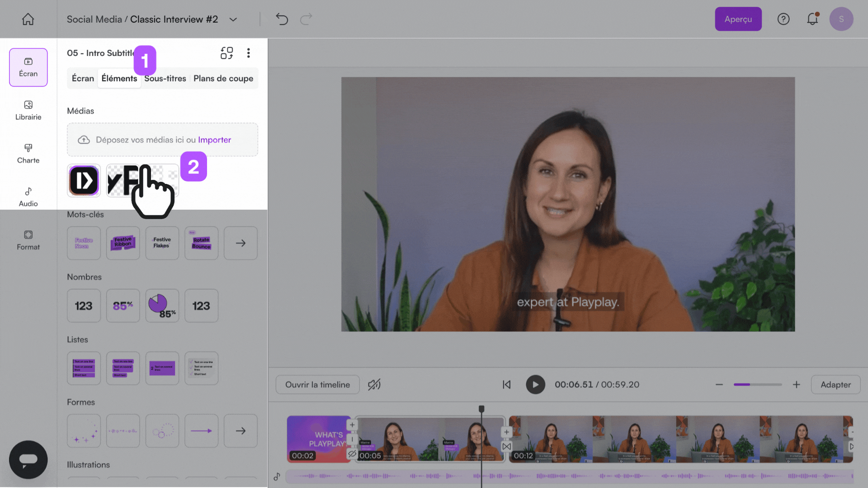
Task: Open the three-dot screen options menu
Action: pyautogui.click(x=248, y=53)
